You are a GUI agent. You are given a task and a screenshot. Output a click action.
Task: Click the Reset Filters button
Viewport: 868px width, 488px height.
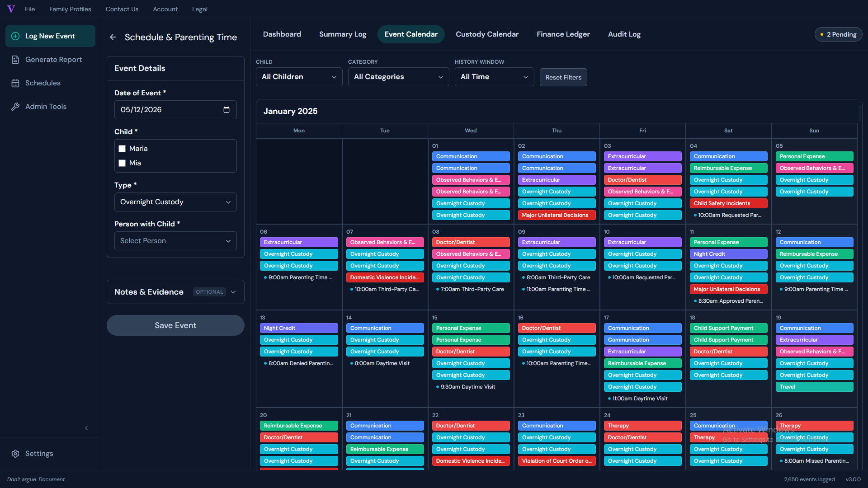tap(563, 77)
